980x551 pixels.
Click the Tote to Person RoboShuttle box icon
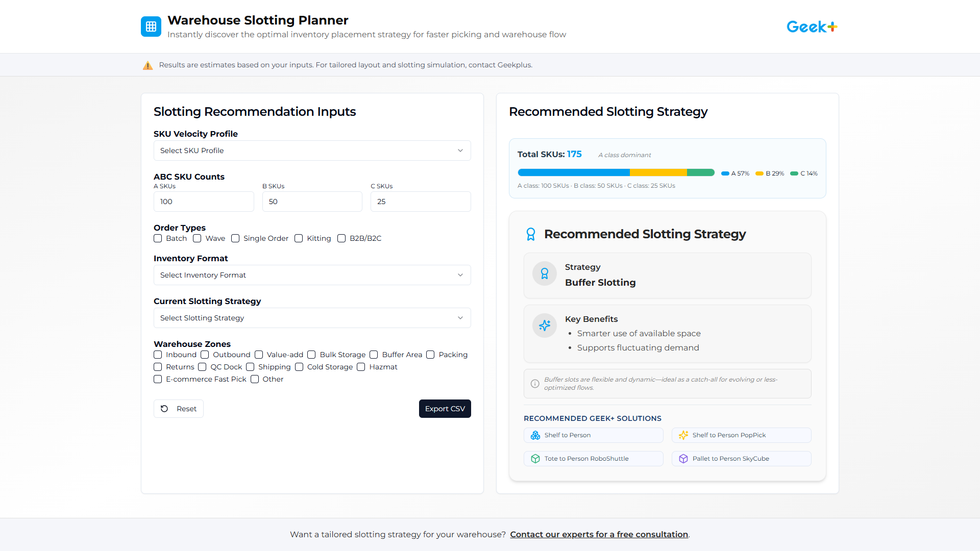coord(535,459)
